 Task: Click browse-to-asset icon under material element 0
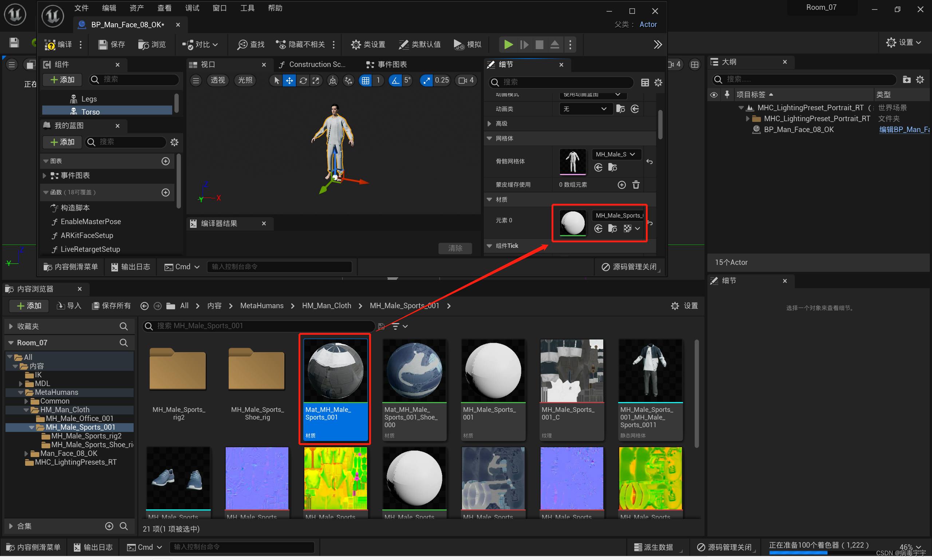point(612,229)
